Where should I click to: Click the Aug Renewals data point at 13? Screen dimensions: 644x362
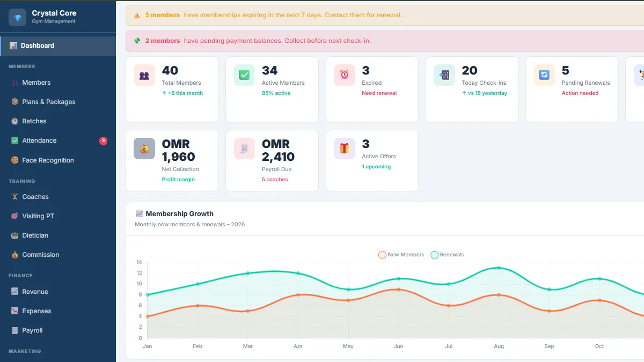(499, 268)
